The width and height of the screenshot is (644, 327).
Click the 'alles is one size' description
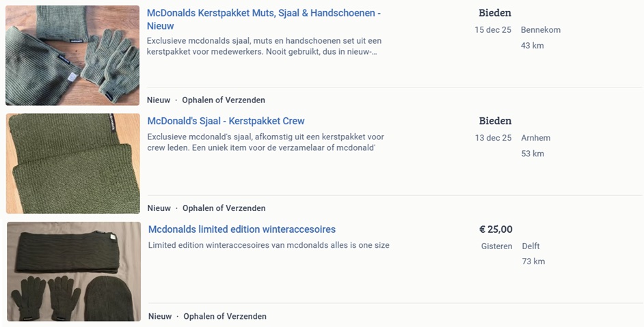(269, 245)
